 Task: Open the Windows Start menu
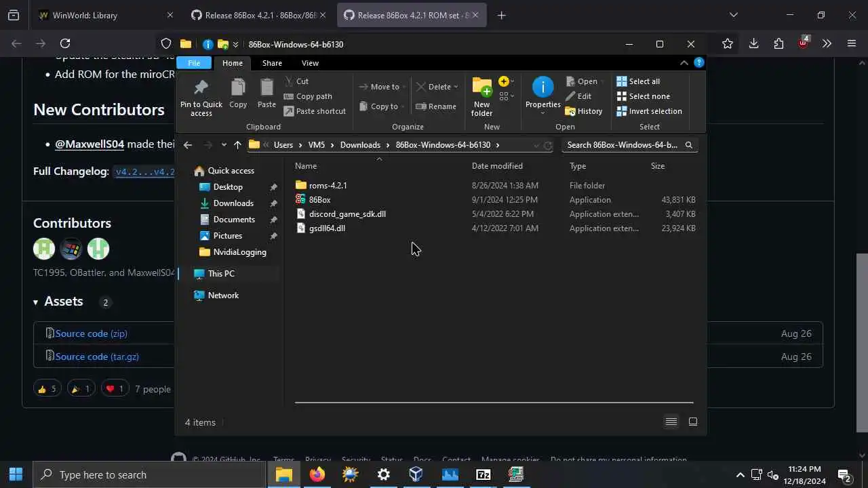(x=16, y=474)
